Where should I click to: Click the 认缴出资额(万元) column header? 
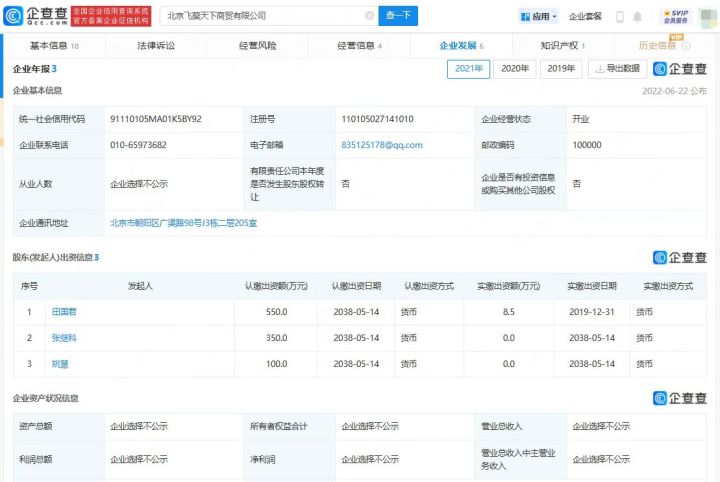coord(276,286)
